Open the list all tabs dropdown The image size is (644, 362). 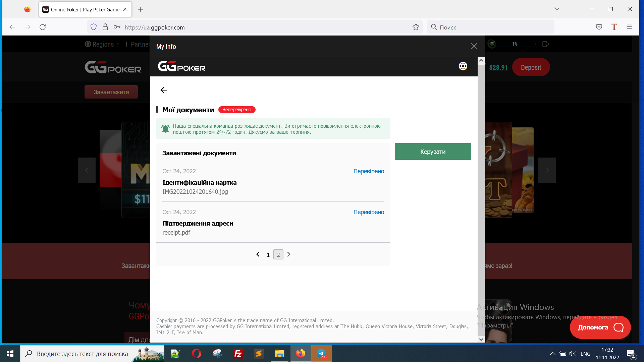(557, 9)
